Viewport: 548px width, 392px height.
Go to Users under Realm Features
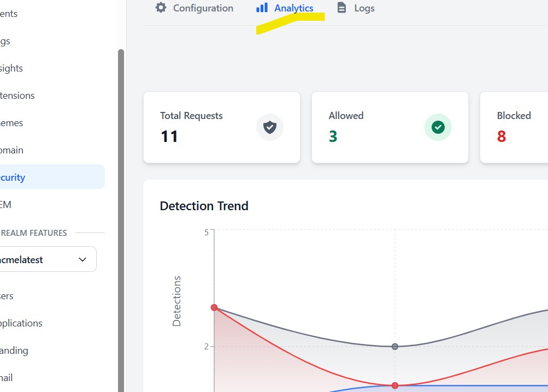pyautogui.click(x=7, y=296)
